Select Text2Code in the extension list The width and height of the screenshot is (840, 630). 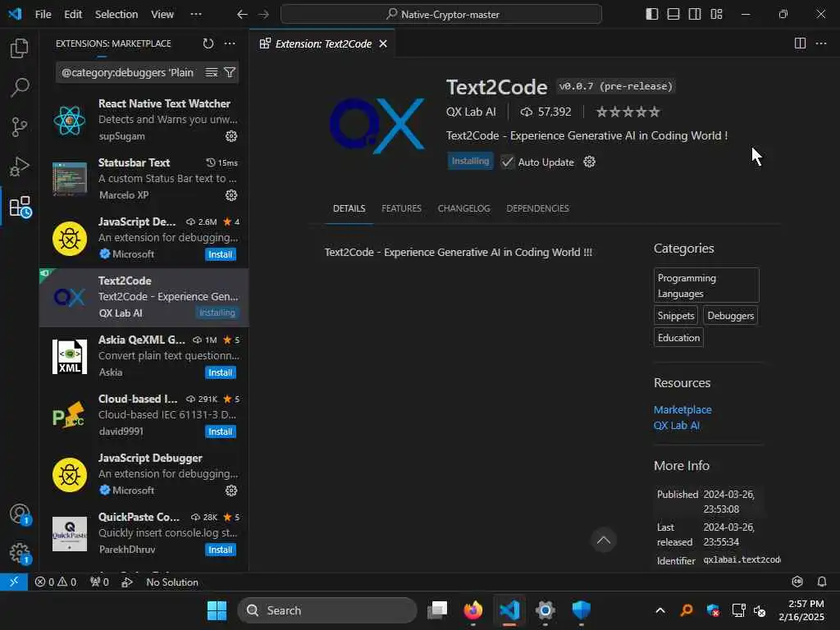click(x=144, y=297)
